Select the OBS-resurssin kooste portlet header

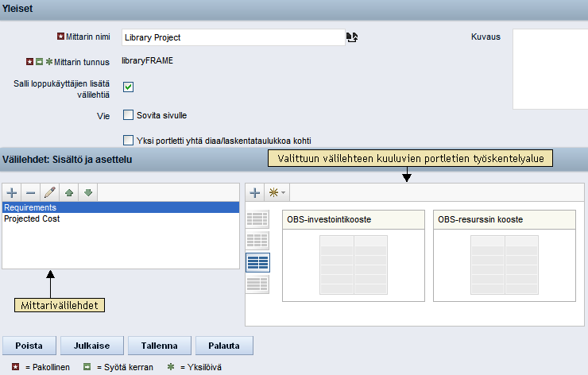pyautogui.click(x=505, y=220)
